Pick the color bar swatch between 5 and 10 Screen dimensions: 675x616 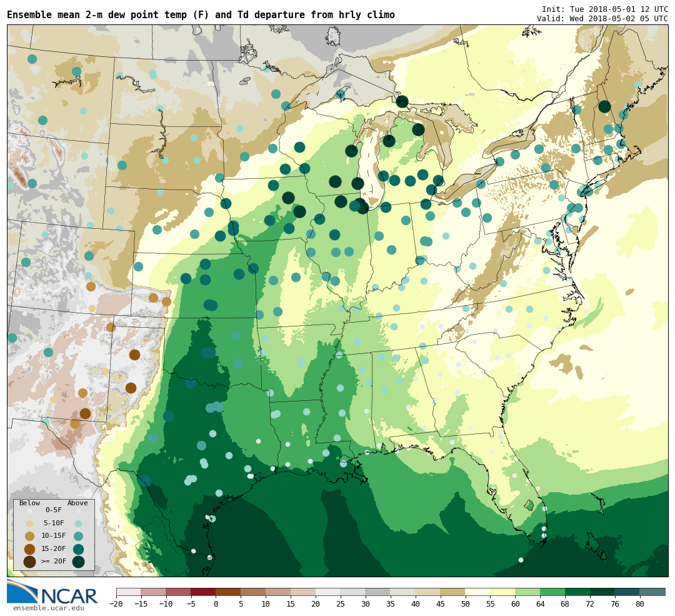[x=253, y=592]
